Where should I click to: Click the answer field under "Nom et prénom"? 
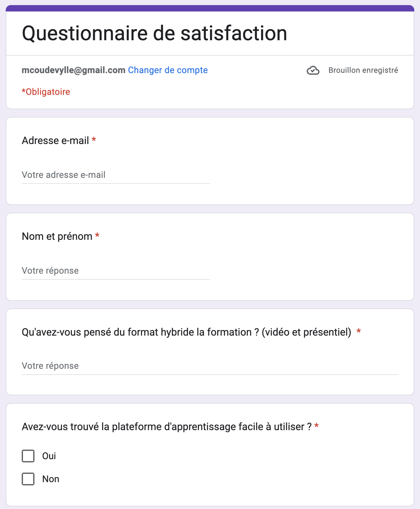(x=116, y=271)
